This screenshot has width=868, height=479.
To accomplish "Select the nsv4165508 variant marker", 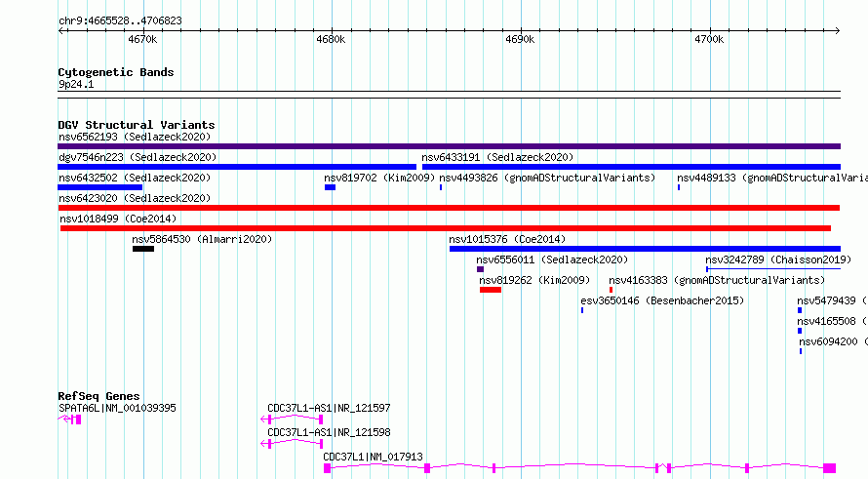I will pyautogui.click(x=800, y=331).
